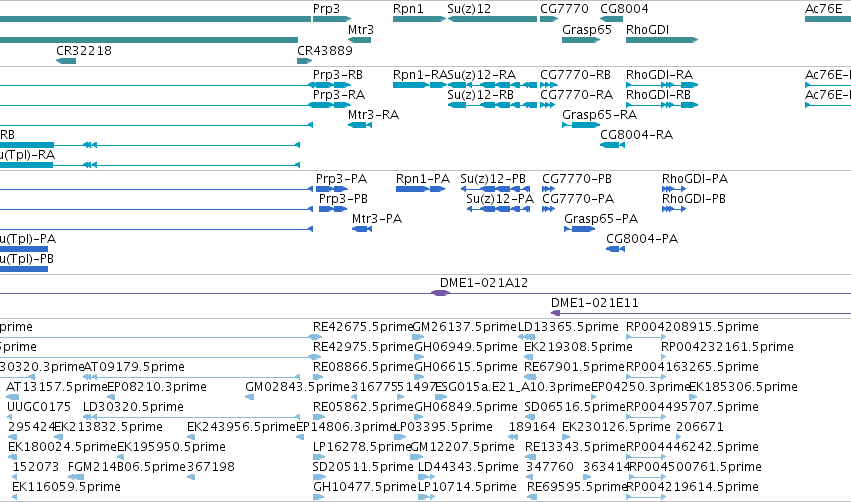851x502 pixels.
Task: Click the Ac76E gene label
Action: [x=823, y=9]
